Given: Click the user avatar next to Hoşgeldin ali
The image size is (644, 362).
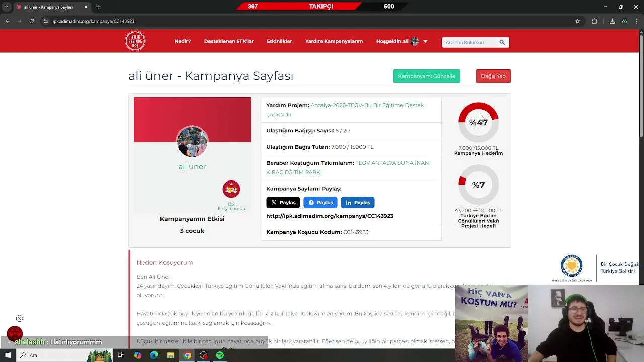Looking at the screenshot, I should coord(415,41).
